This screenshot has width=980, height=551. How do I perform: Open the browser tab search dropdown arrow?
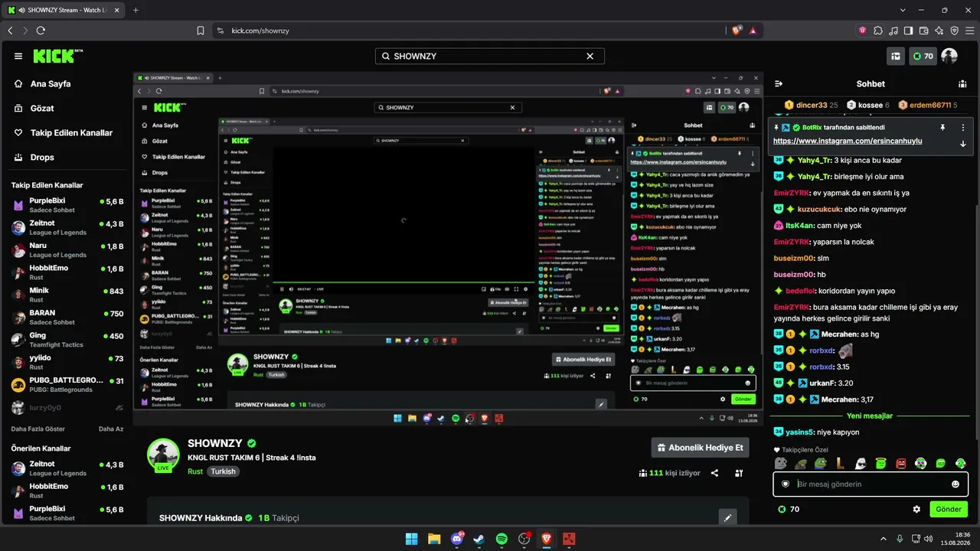tap(903, 10)
